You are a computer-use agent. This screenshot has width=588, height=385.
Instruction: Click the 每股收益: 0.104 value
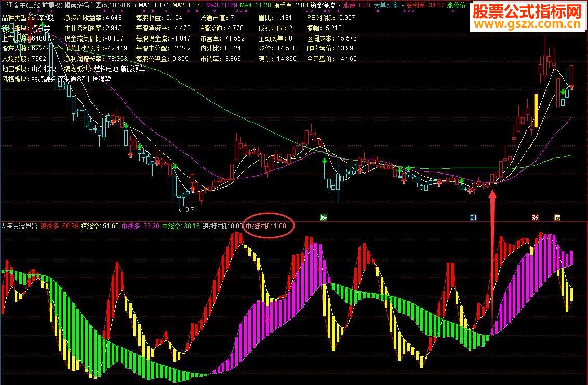[159, 18]
